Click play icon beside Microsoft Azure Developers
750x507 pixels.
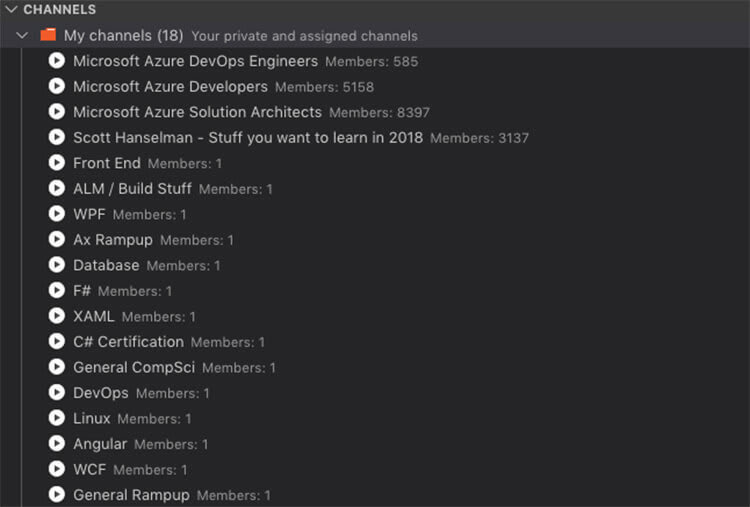pos(56,86)
